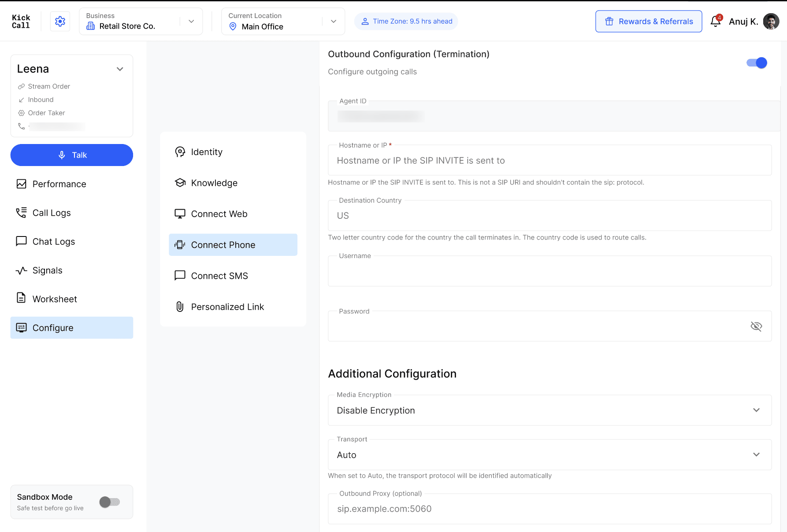Switch to Connect Web tab

[x=233, y=214]
